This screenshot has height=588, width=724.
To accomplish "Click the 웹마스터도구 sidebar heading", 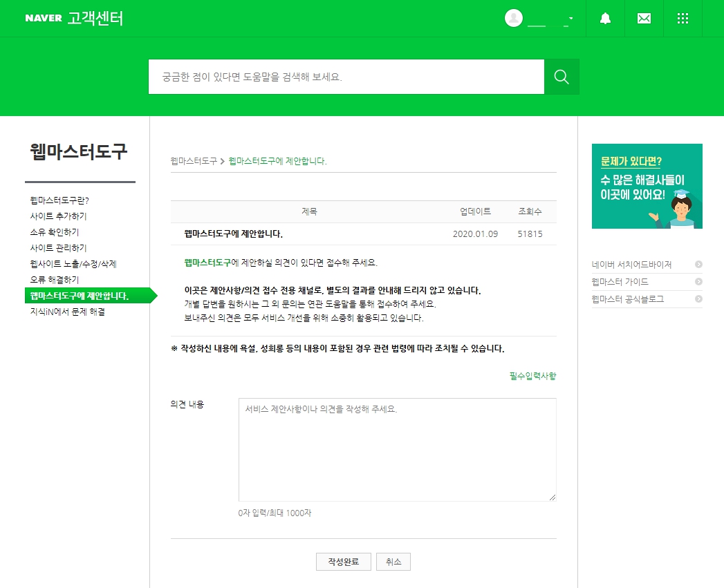I will (79, 152).
